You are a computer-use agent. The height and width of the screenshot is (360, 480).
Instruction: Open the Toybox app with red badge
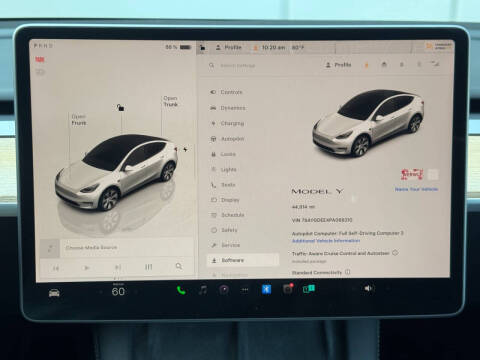pos(288,289)
